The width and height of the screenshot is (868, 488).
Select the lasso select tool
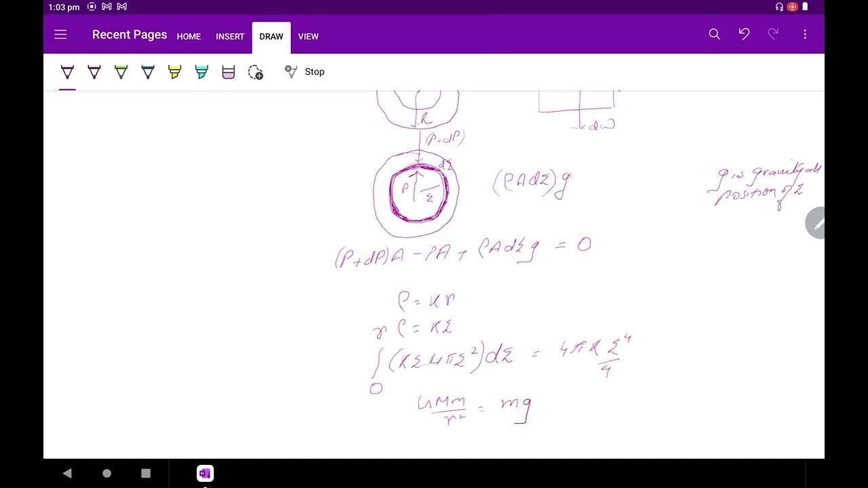click(256, 73)
